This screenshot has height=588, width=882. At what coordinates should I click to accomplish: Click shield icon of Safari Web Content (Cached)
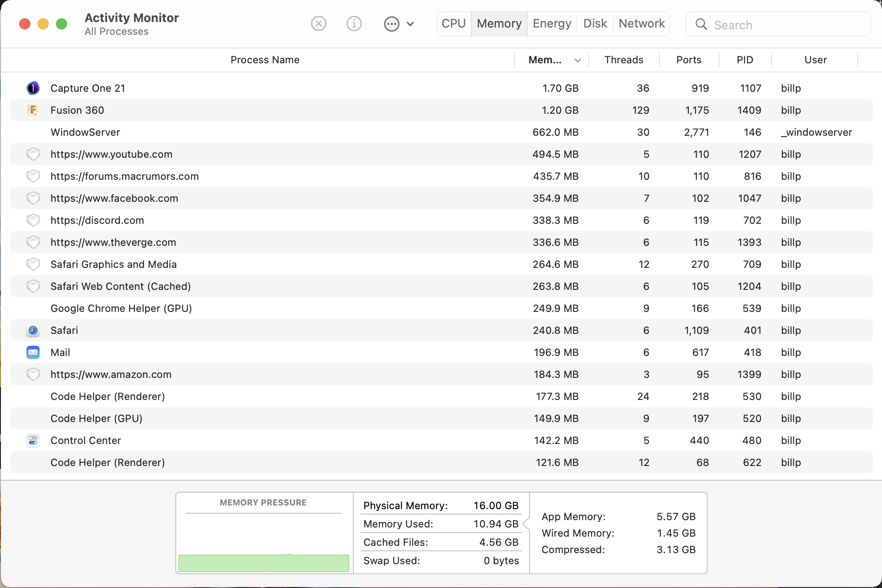33,286
